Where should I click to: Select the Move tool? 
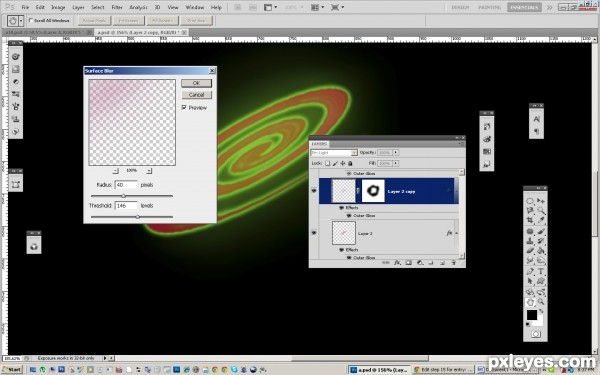click(541, 201)
